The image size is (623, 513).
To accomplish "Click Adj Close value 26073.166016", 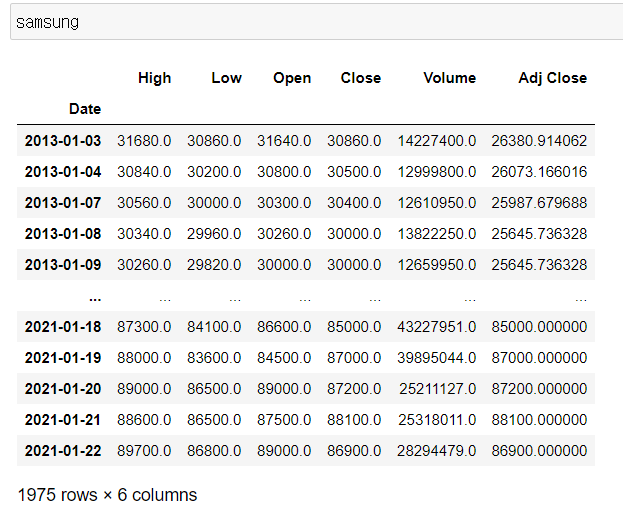I will [x=539, y=172].
